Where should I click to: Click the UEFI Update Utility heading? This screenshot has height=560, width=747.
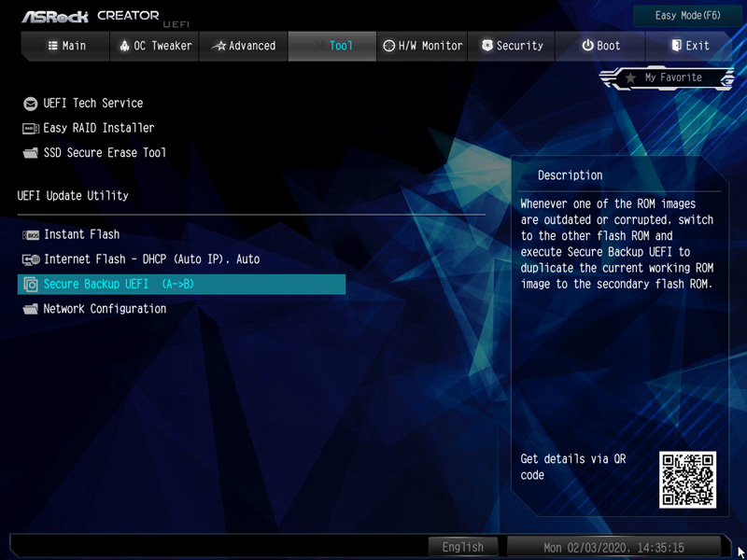tap(73, 196)
